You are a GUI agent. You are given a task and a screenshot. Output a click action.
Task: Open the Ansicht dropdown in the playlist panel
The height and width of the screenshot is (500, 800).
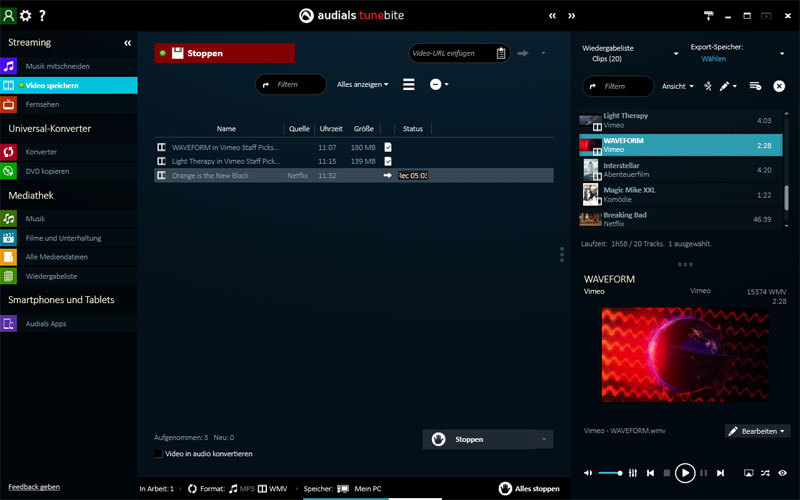678,86
